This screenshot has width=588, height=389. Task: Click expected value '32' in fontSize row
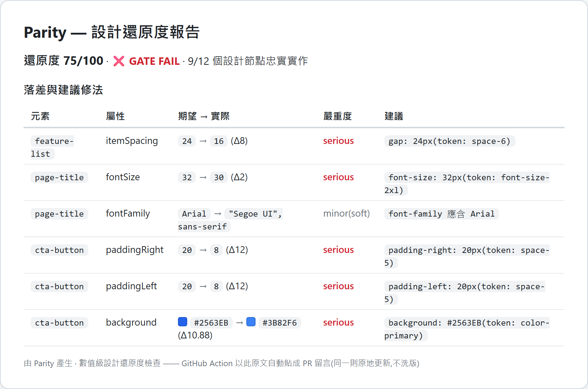tap(187, 177)
